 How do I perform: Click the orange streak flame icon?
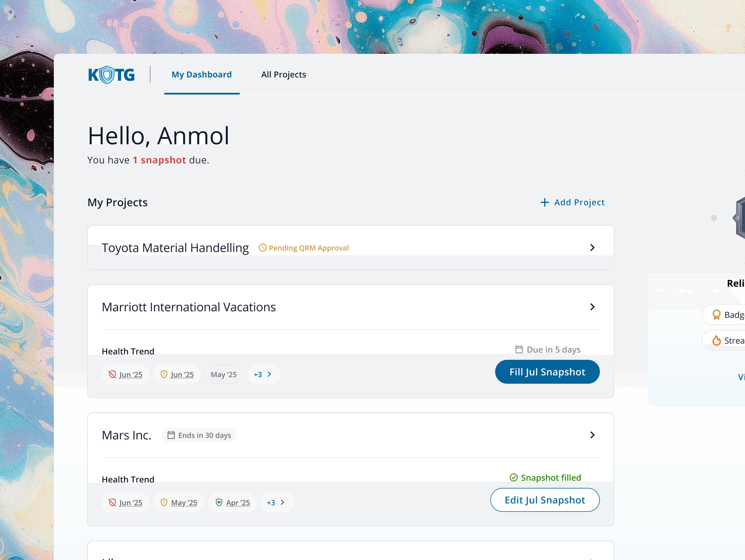[717, 340]
